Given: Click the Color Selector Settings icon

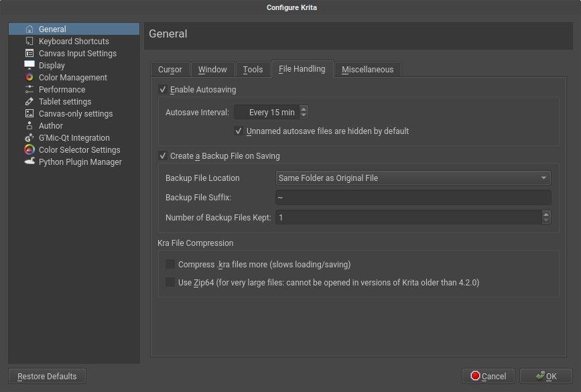Looking at the screenshot, I should click(29, 149).
